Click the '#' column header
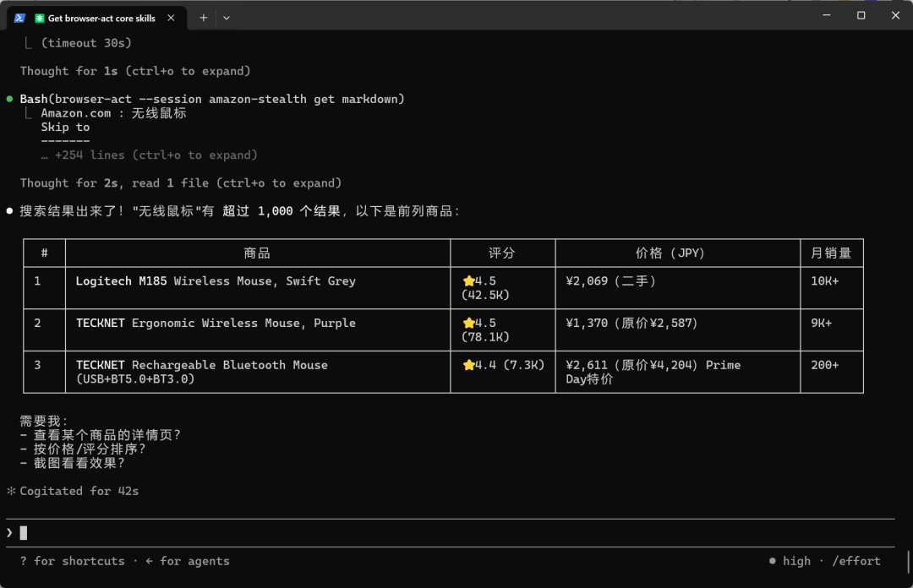 44,253
